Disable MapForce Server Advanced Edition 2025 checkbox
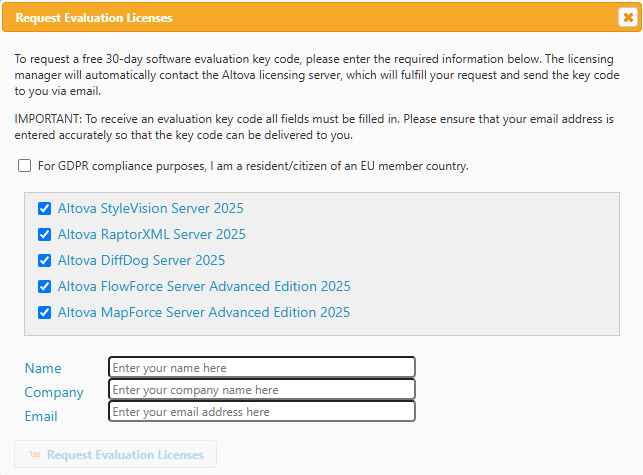The width and height of the screenshot is (643, 475). click(44, 313)
